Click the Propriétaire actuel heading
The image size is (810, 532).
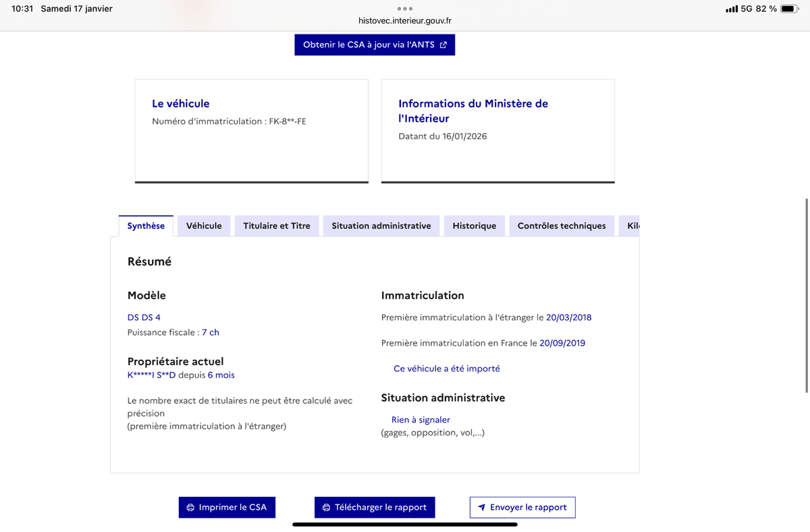click(x=175, y=361)
